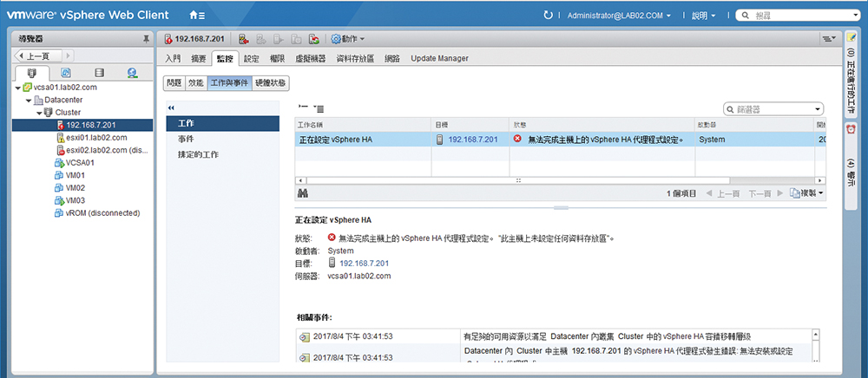Select the 硬體狀態 hardware status sub-tab button
Image resolution: width=868 pixels, height=378 pixels.
point(271,83)
